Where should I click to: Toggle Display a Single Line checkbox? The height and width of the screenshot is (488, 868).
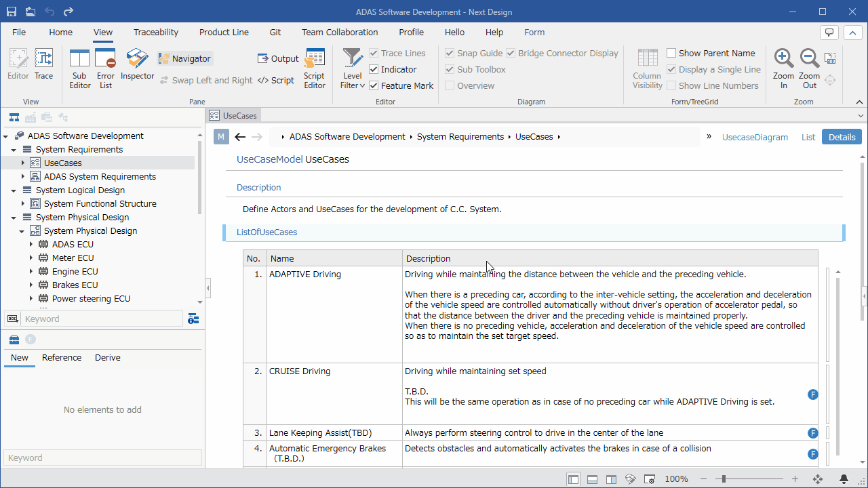[671, 69]
